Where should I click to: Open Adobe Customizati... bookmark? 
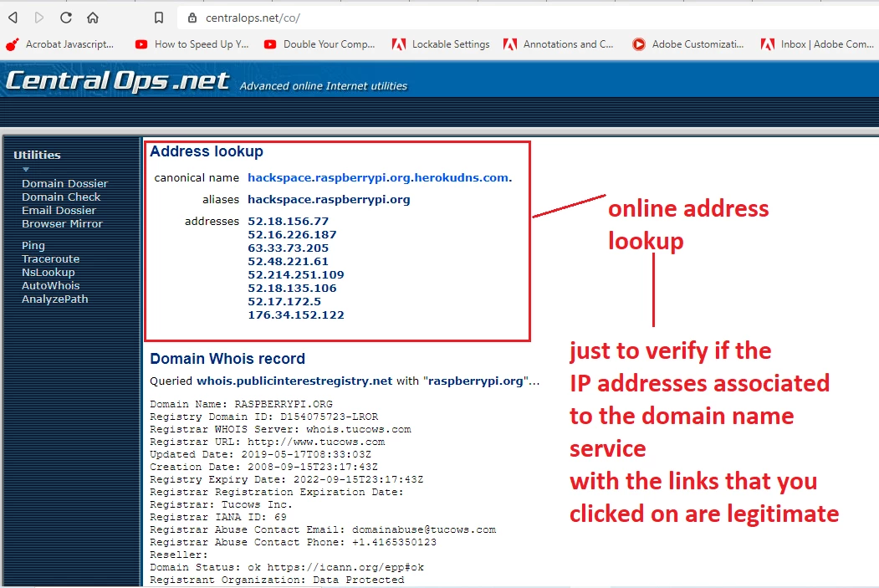(x=687, y=44)
